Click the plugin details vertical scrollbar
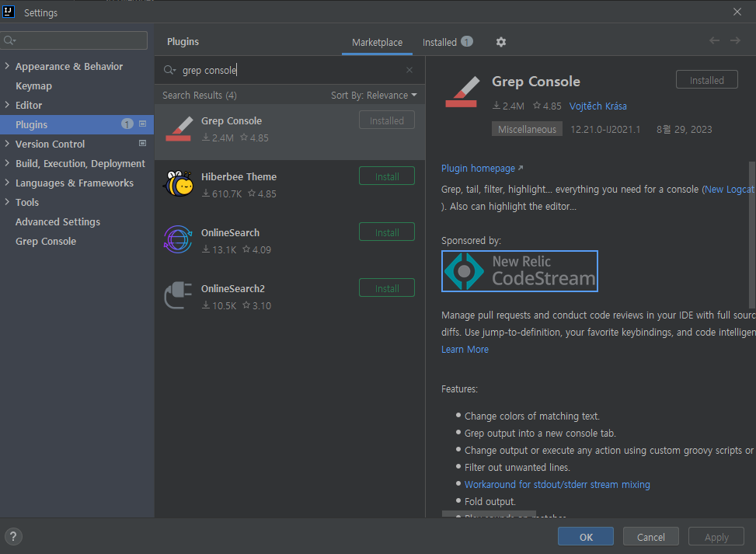The height and width of the screenshot is (554, 756). pos(751,235)
